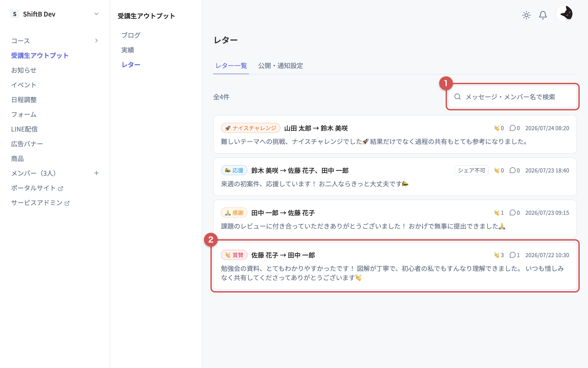Open 実績 in submenu
This screenshot has height=368, width=588.
point(127,50)
